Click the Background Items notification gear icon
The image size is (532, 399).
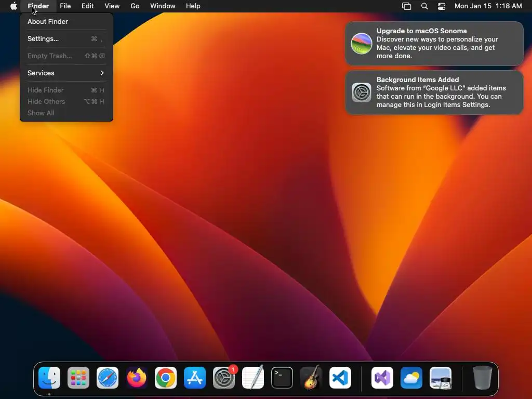[362, 92]
